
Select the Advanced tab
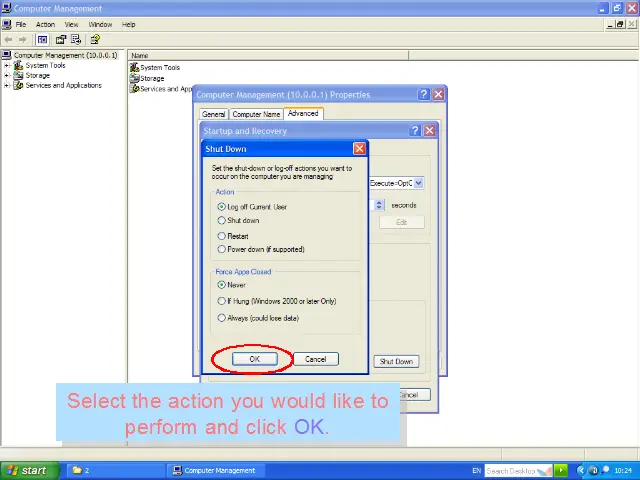tap(303, 113)
